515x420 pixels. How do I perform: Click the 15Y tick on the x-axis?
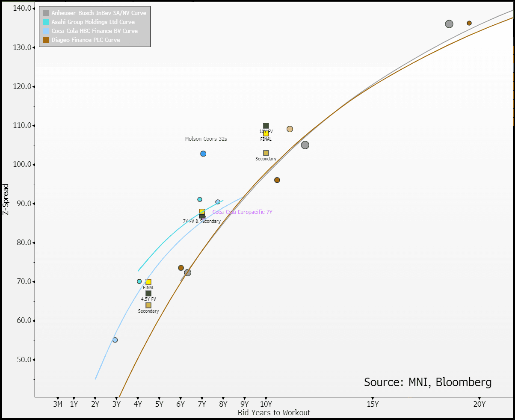373,404
